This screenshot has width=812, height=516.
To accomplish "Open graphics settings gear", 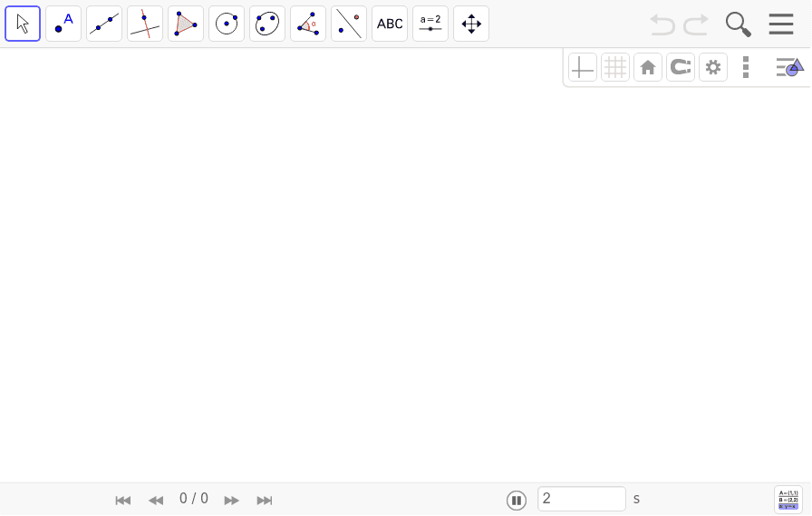I will [713, 67].
